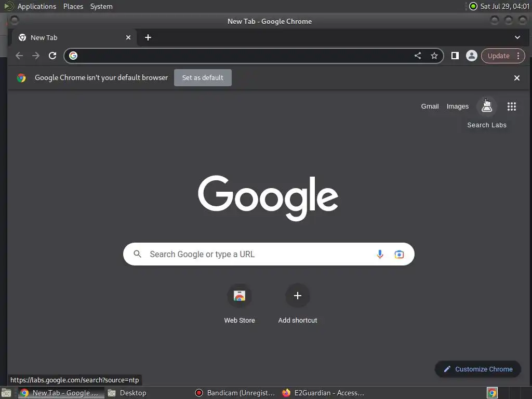The height and width of the screenshot is (399, 532).
Task: Click the date and time clock
Action: (x=505, y=6)
